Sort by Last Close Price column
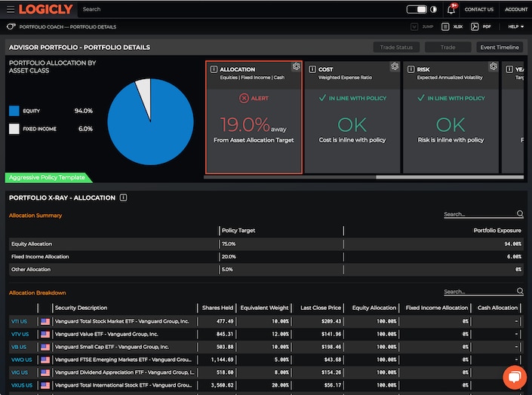Image resolution: width=532 pixels, height=395 pixels. point(321,308)
